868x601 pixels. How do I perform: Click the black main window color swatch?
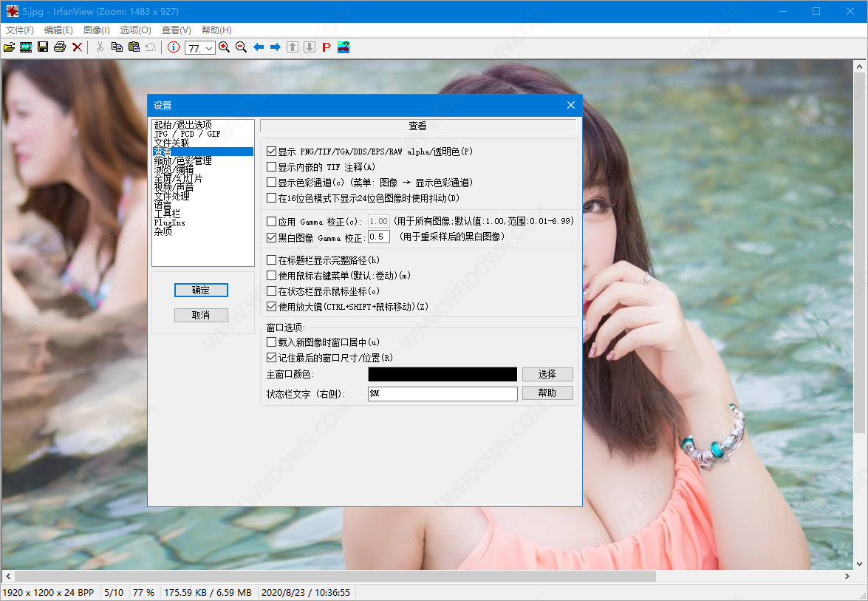442,375
